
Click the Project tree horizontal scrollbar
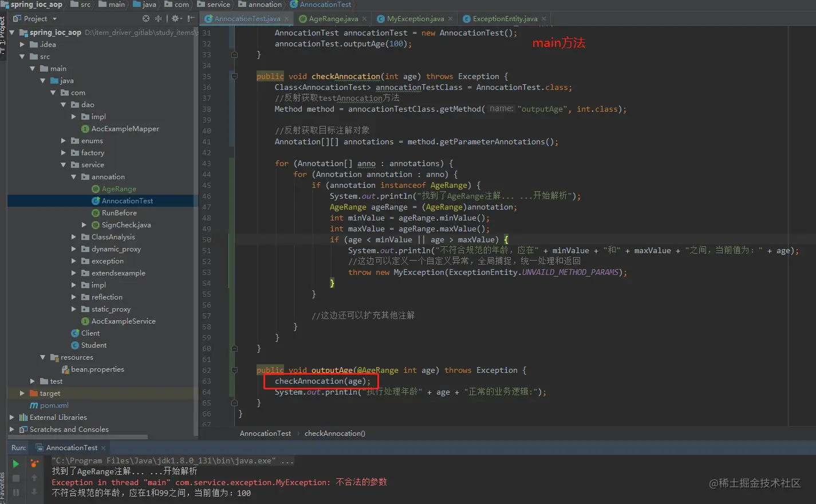tap(77, 437)
